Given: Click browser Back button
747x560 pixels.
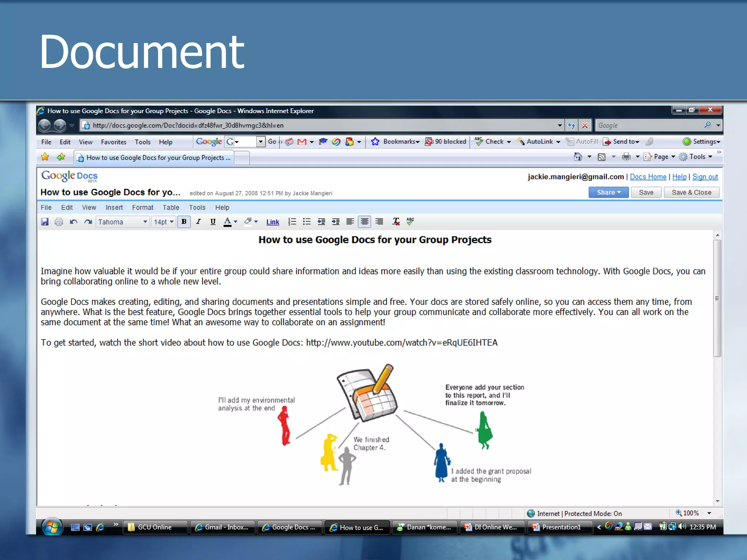Looking at the screenshot, I should pos(44,125).
